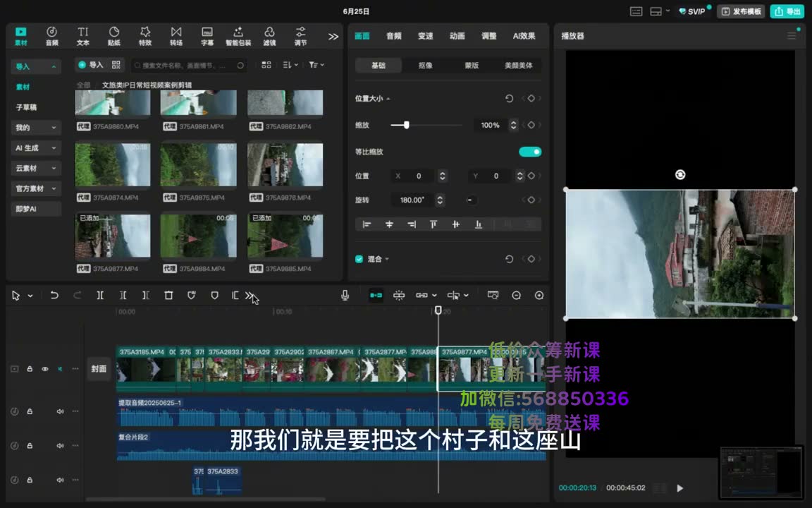The width and height of the screenshot is (812, 508).
Task: Click the timeline zoom in magnifier
Action: (x=539, y=295)
